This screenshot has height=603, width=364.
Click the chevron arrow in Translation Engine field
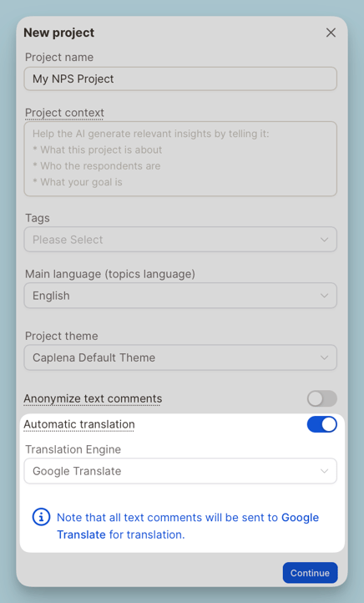(324, 471)
